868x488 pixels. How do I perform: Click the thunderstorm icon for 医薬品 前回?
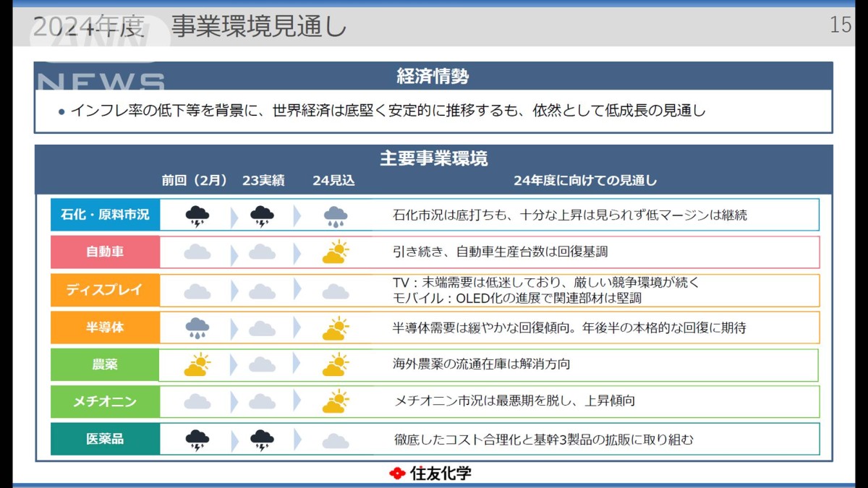click(x=197, y=440)
